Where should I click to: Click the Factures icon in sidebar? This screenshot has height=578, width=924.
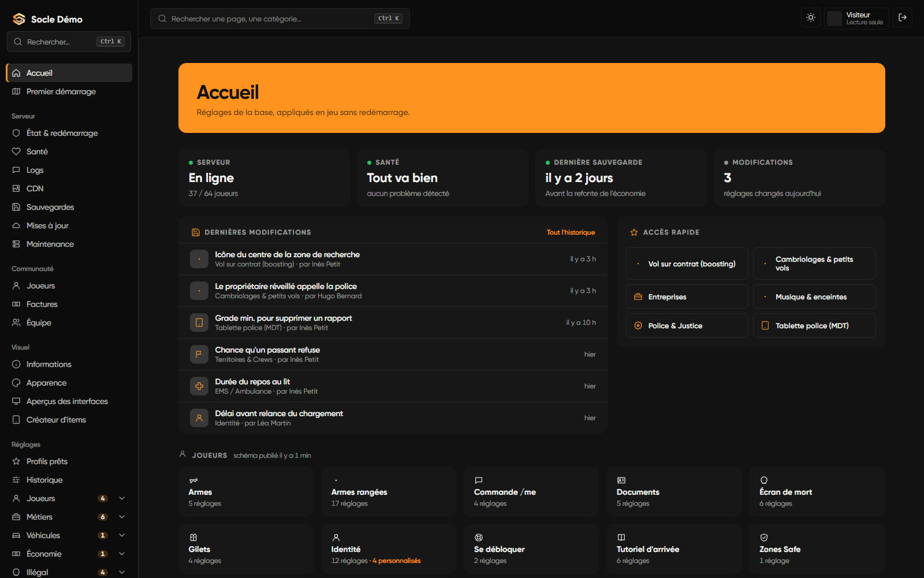point(16,304)
